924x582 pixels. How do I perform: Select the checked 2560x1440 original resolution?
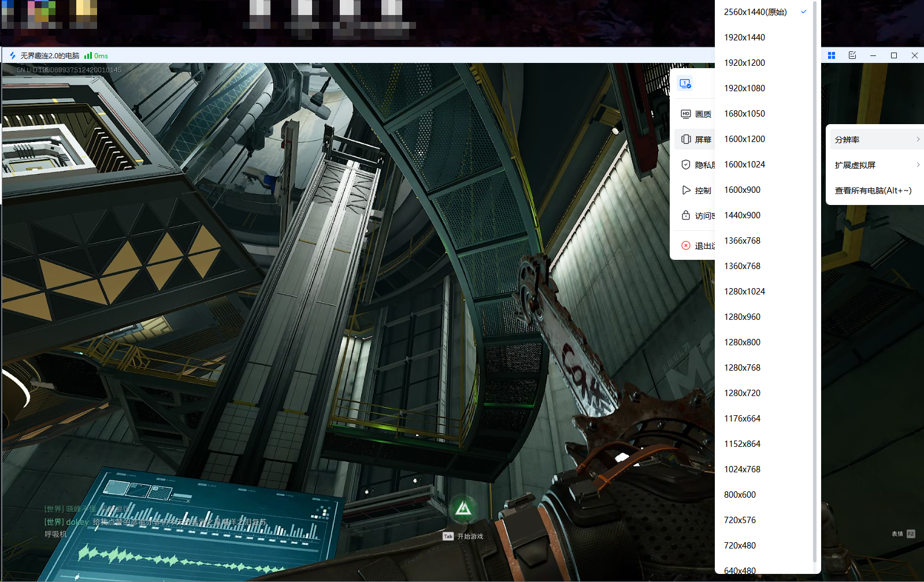(755, 12)
